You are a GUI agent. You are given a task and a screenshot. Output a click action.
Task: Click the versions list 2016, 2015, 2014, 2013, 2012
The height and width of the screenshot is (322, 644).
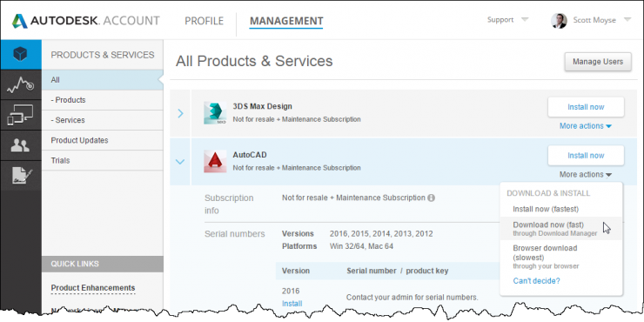(x=381, y=234)
